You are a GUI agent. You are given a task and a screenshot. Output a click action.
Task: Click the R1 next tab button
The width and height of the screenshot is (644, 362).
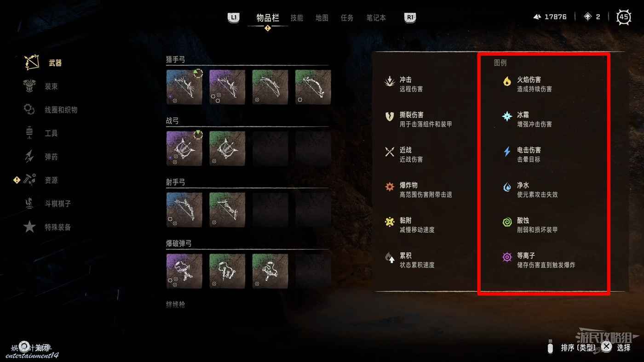(410, 17)
